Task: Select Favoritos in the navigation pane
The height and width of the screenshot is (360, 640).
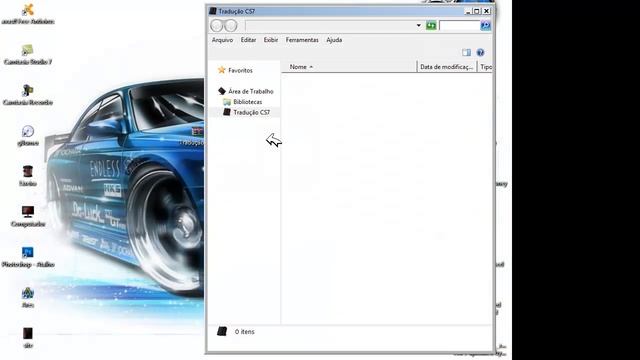Action: [x=240, y=70]
